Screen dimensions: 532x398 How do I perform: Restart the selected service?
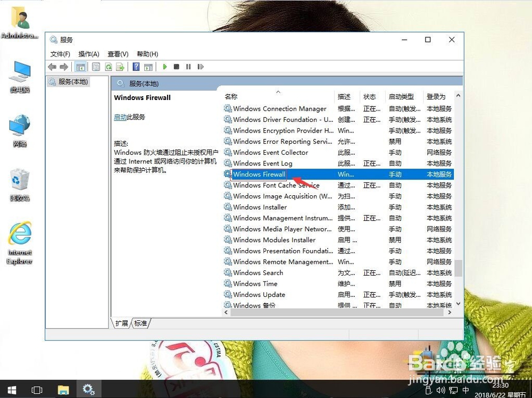click(x=201, y=67)
